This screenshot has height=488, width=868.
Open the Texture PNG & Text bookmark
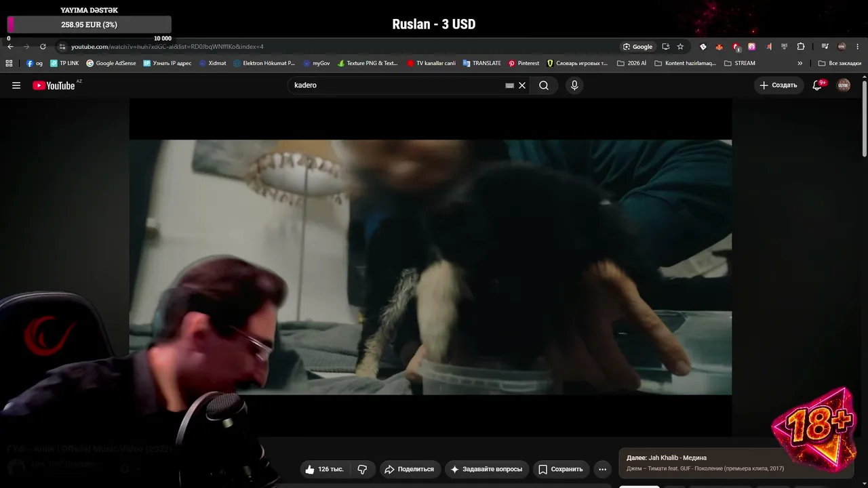(368, 63)
